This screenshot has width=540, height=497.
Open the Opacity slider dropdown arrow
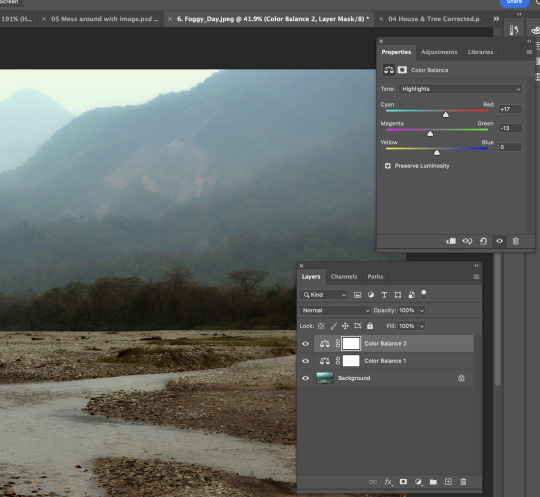[x=422, y=310]
